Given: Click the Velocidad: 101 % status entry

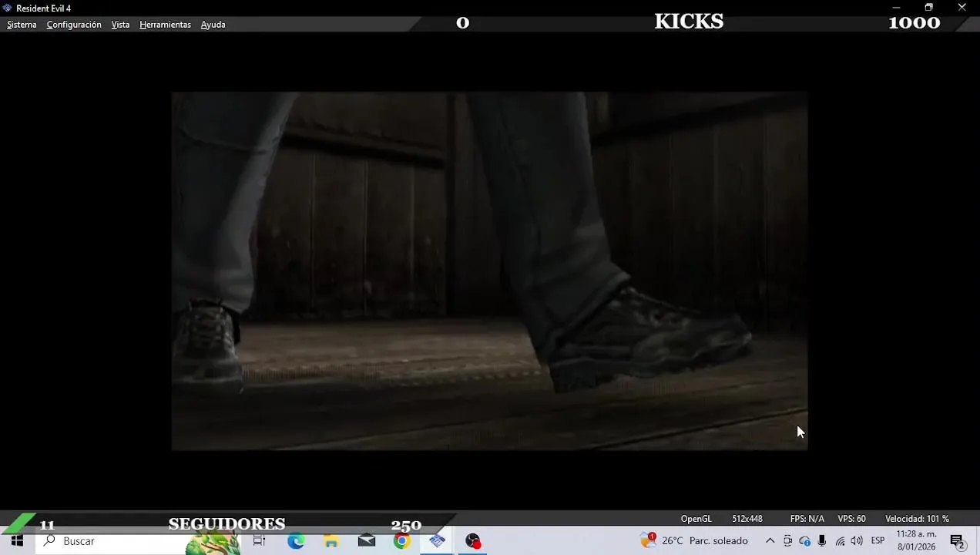Looking at the screenshot, I should (917, 519).
